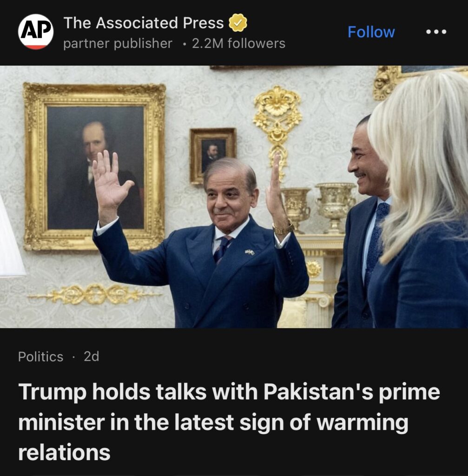Click the 2d timestamp
Viewport: 468px width, 476px height.
tap(92, 357)
